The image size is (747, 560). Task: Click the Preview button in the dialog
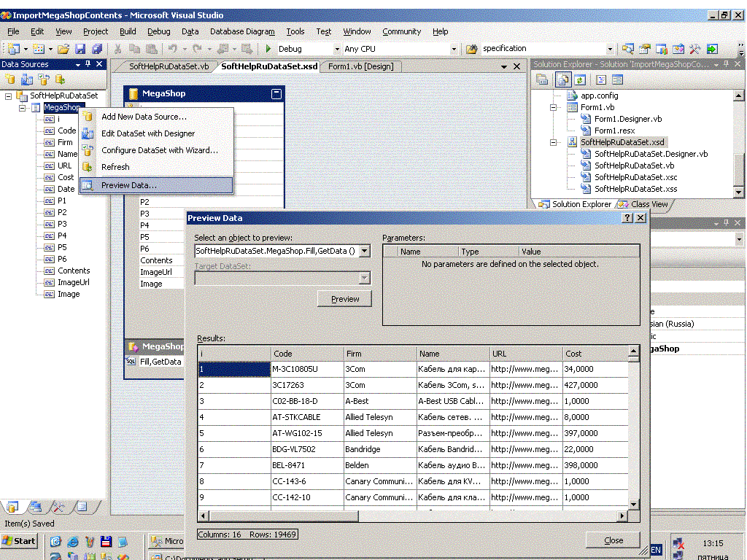tap(344, 299)
